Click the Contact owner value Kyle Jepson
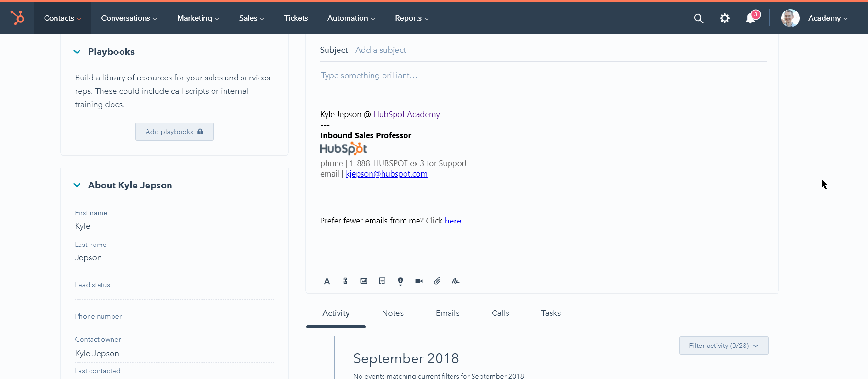Viewport: 868px width, 379px height. [97, 353]
